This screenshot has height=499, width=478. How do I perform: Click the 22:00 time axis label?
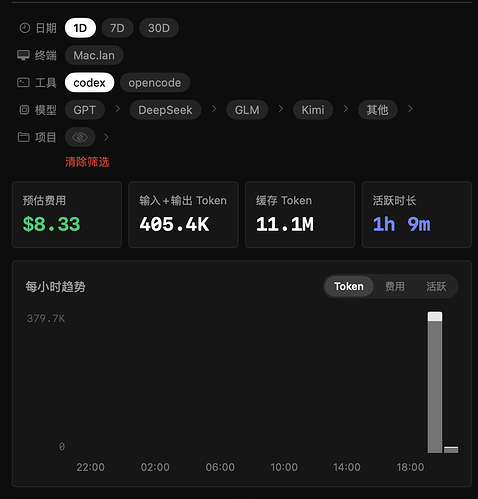tap(90, 467)
